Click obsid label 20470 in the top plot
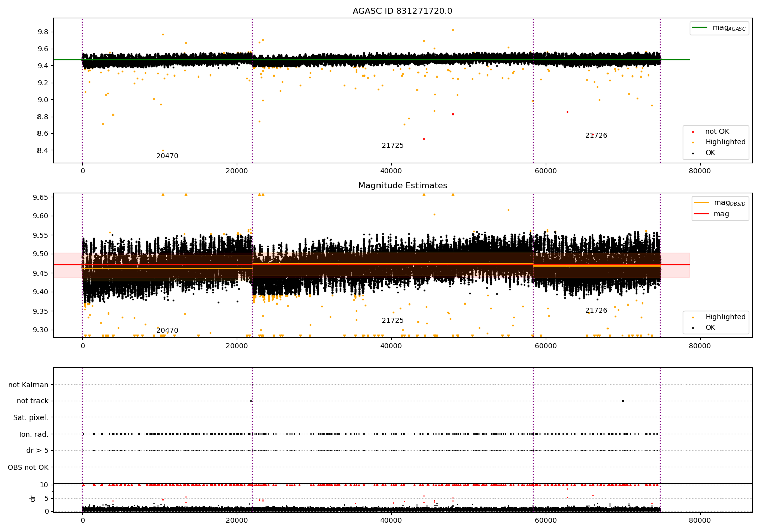The image size is (760, 532). pos(167,156)
